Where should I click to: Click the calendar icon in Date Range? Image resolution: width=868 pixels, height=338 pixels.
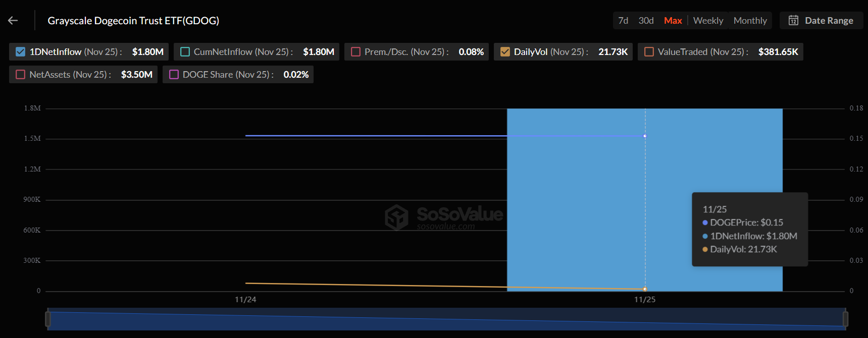tap(793, 21)
